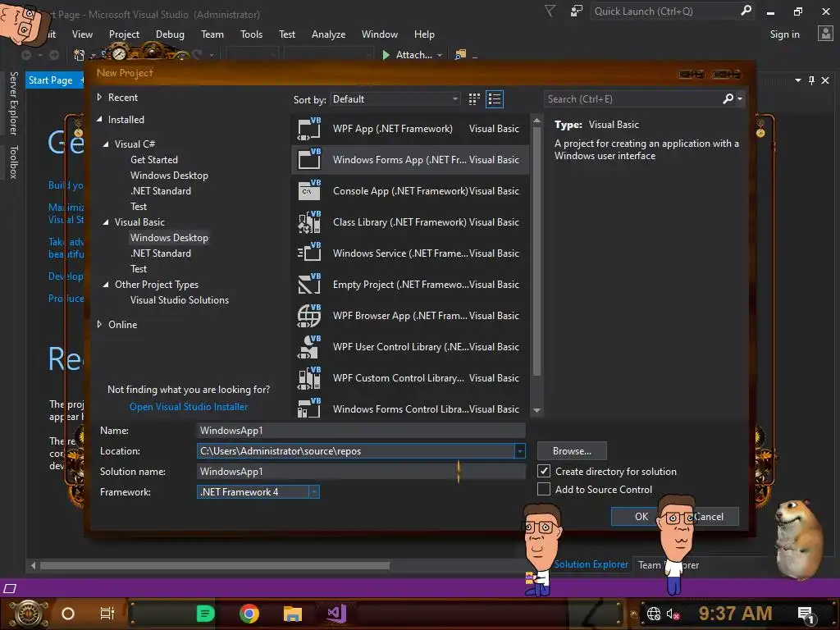Screen dimensions: 840x630
Task: Open the Project menu
Action: click(x=125, y=34)
